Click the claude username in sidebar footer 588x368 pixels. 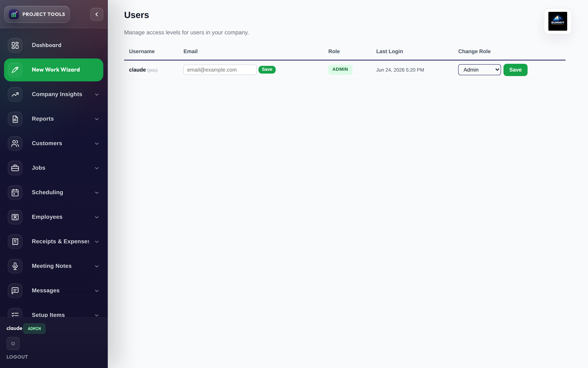pos(14,328)
